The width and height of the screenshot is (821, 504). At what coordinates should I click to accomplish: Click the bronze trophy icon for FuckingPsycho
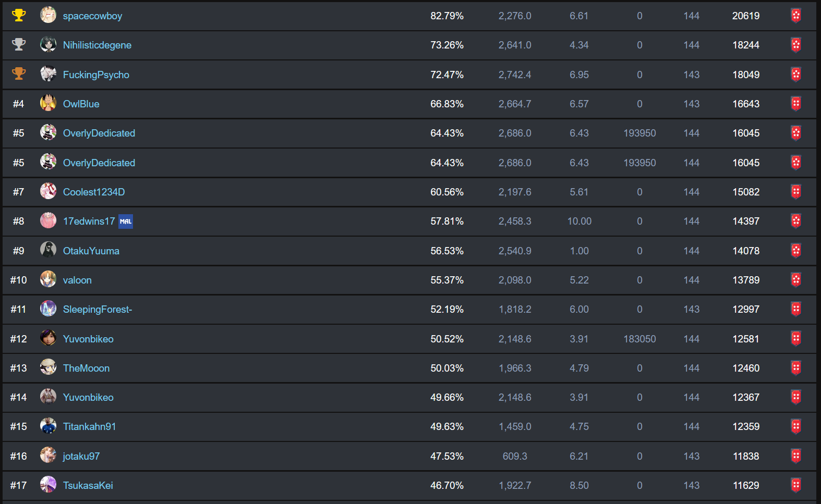point(19,74)
